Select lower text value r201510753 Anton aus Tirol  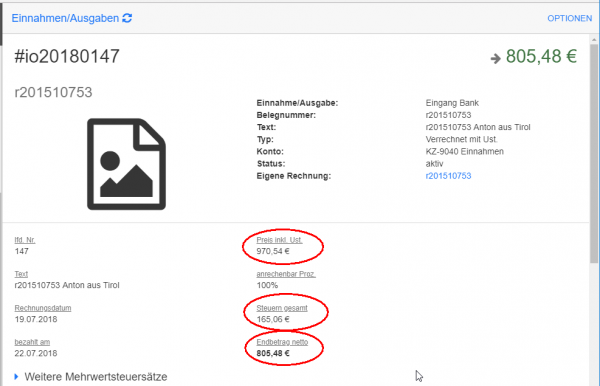click(67, 285)
